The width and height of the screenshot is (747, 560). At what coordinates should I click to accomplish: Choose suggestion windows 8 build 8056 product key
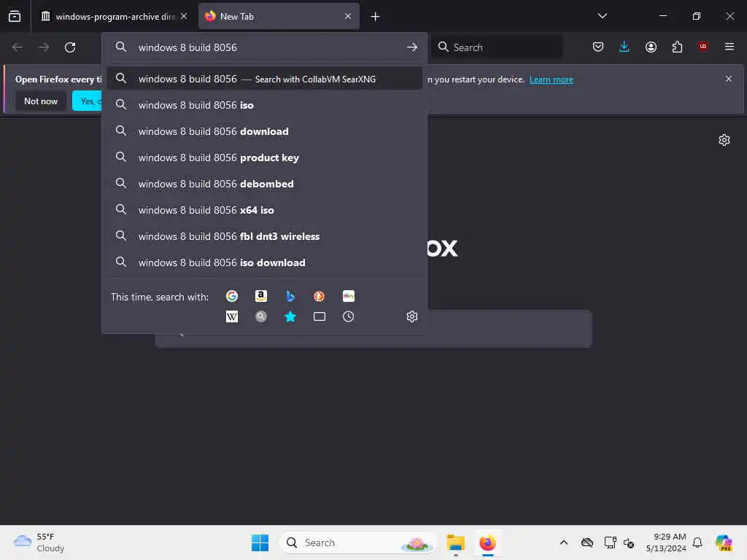pos(264,157)
